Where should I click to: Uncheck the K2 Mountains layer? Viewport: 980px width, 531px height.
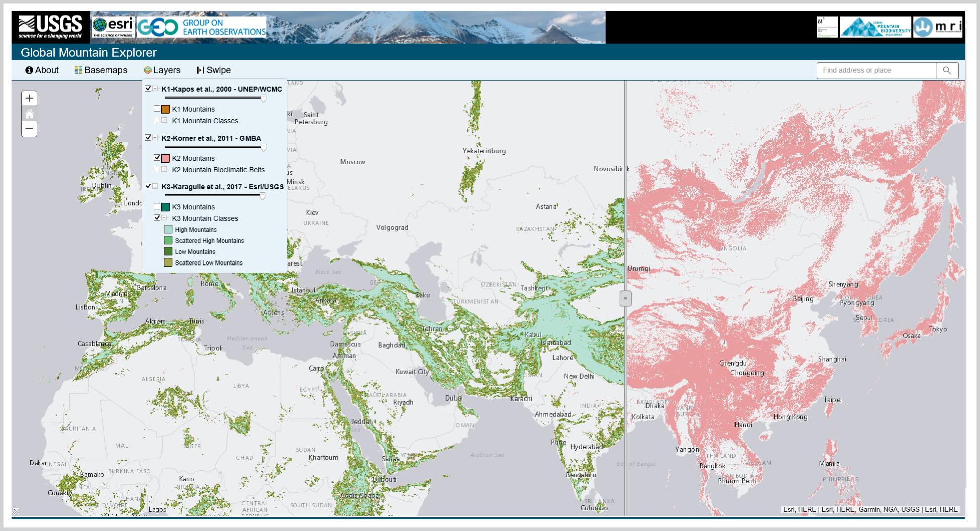157,158
